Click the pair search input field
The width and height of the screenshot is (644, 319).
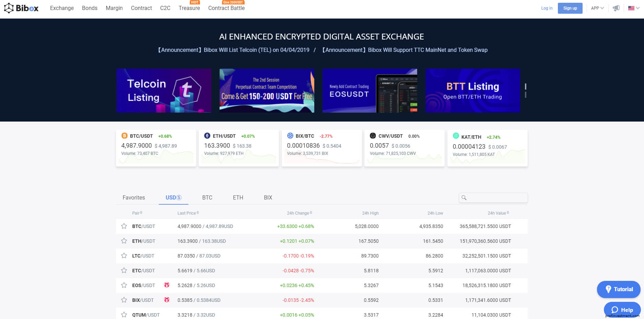493,197
